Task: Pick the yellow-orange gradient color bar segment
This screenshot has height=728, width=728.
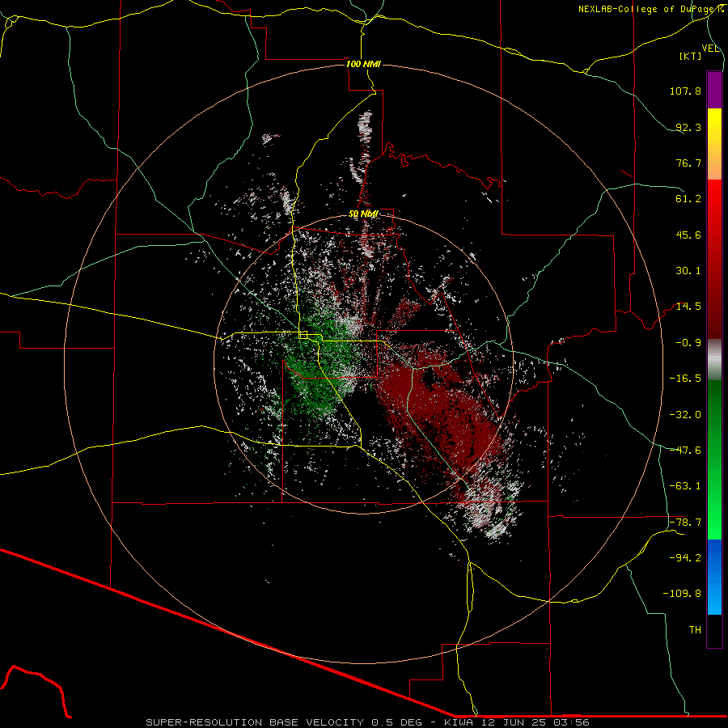Action: click(x=714, y=144)
